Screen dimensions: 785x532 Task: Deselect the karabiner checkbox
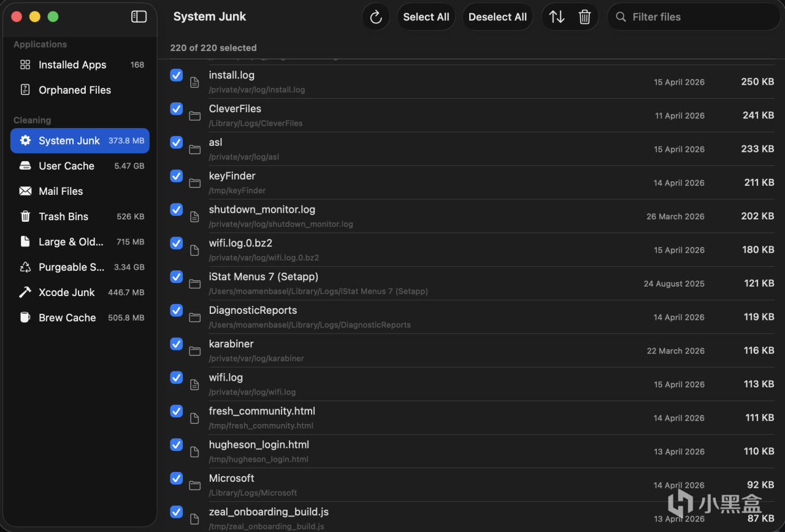[x=177, y=344]
